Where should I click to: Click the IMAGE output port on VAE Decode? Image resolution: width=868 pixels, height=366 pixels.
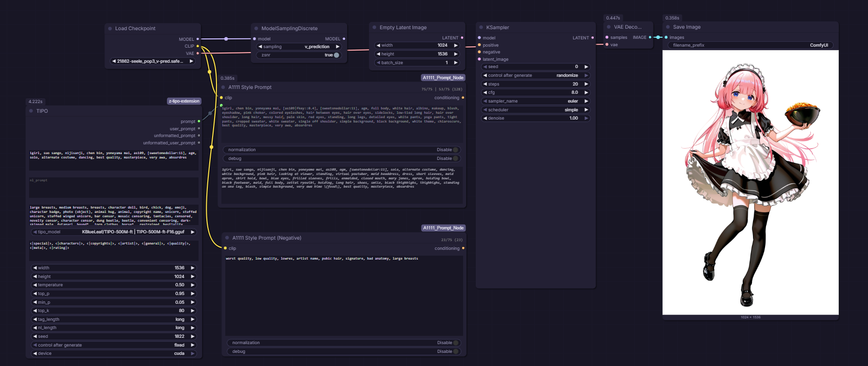650,37
